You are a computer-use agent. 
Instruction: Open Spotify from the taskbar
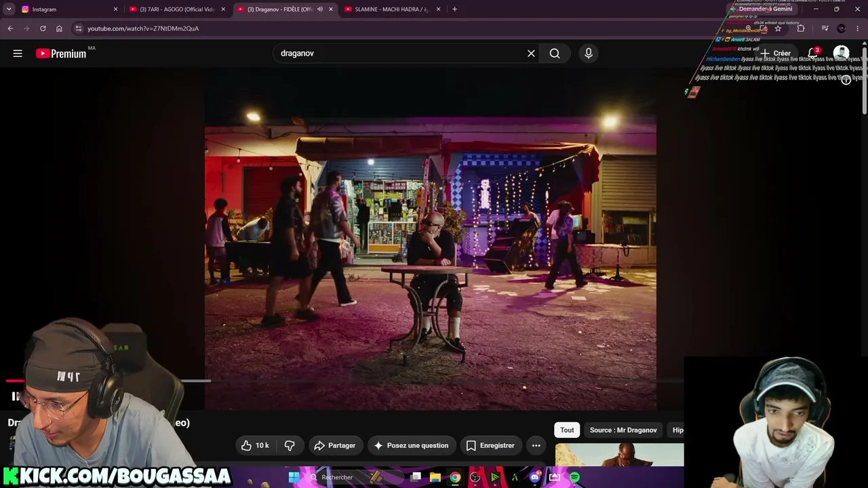point(574,477)
